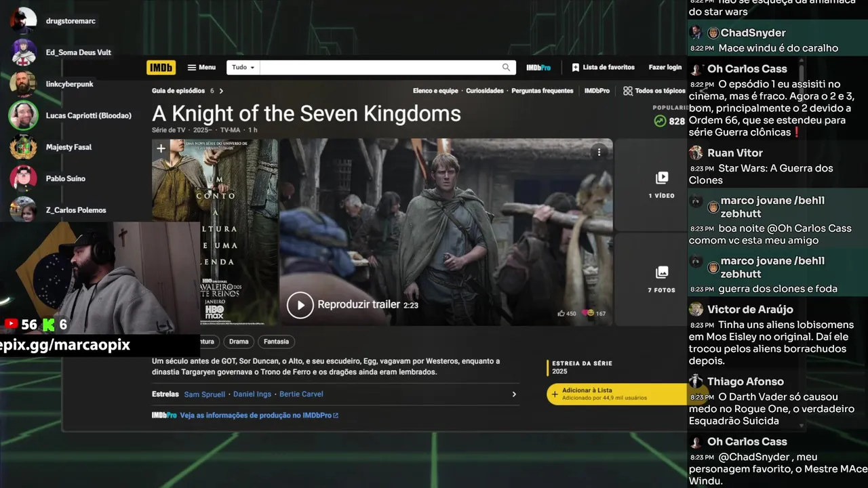
Task: Click the YouTube viewer count icon
Action: click(10, 325)
